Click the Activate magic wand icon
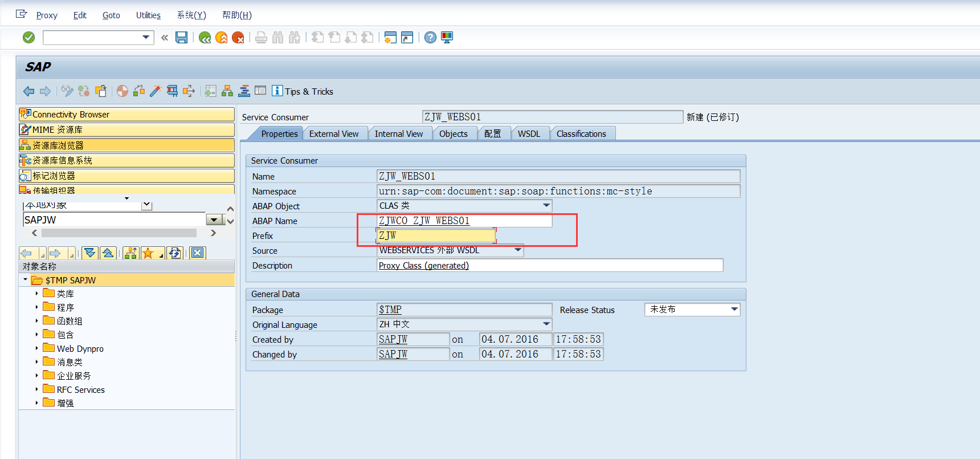980x459 pixels. click(x=156, y=91)
